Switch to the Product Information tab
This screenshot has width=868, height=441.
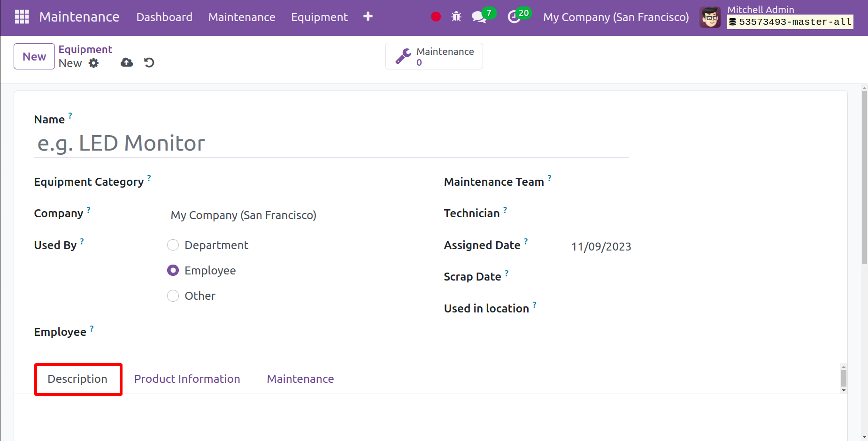[187, 379]
